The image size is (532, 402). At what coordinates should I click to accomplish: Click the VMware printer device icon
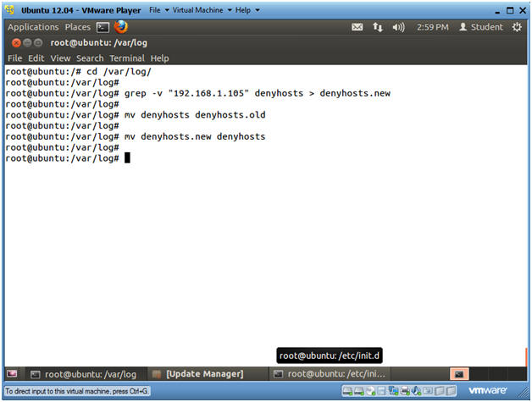(404, 391)
